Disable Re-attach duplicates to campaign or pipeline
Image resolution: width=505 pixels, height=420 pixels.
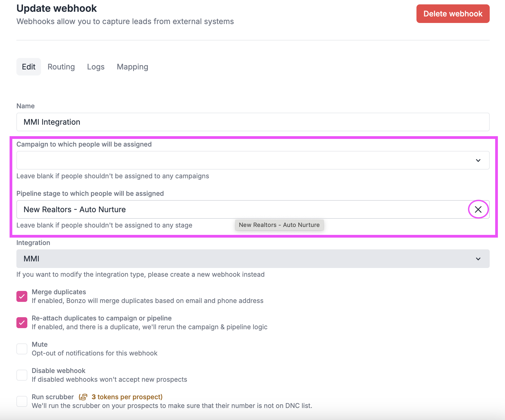click(22, 322)
